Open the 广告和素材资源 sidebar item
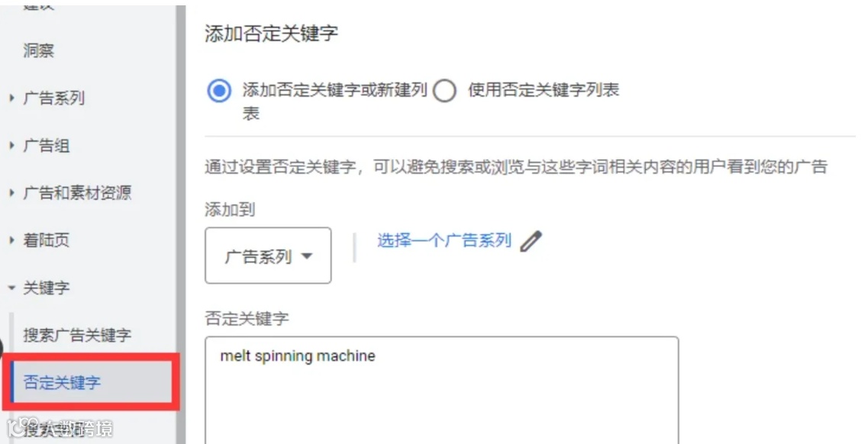Viewport: 868px width, 444px height. point(77,193)
